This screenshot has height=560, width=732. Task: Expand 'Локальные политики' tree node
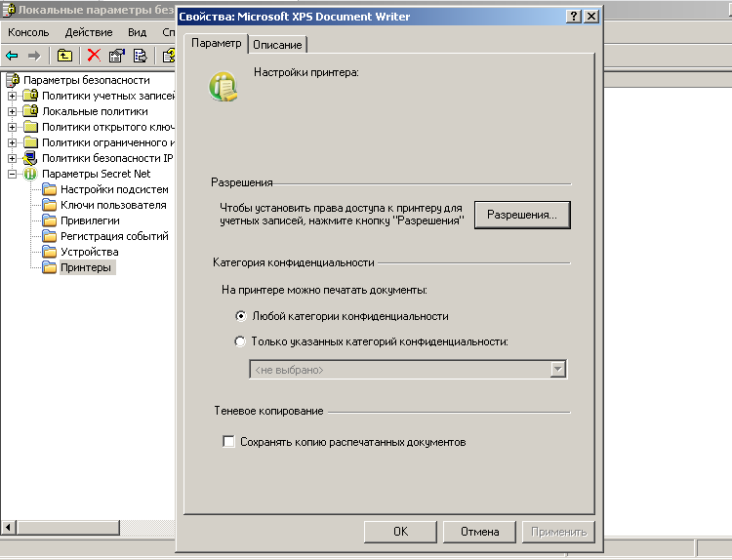tap(13, 111)
